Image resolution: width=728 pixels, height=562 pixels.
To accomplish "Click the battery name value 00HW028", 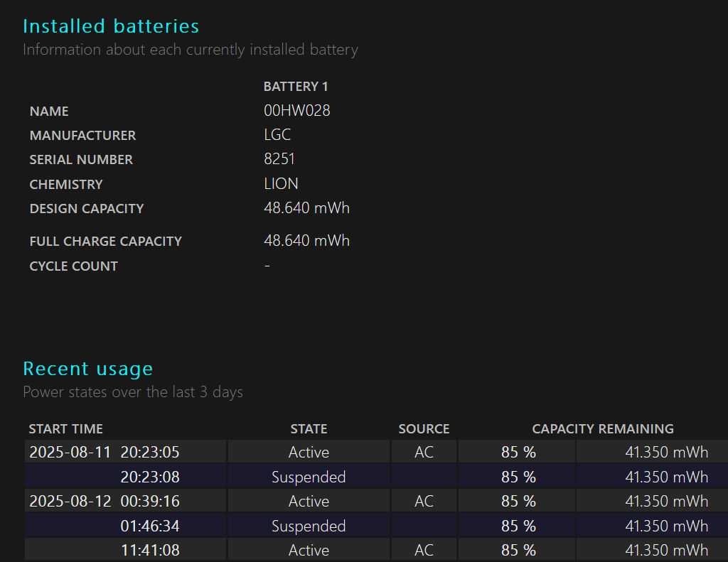I will click(x=297, y=111).
